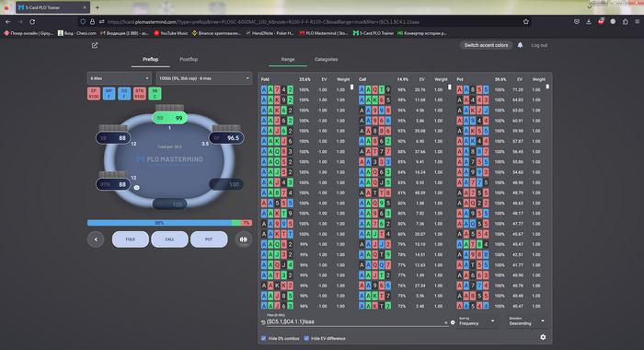Click the filter help circle icon

[453, 322]
